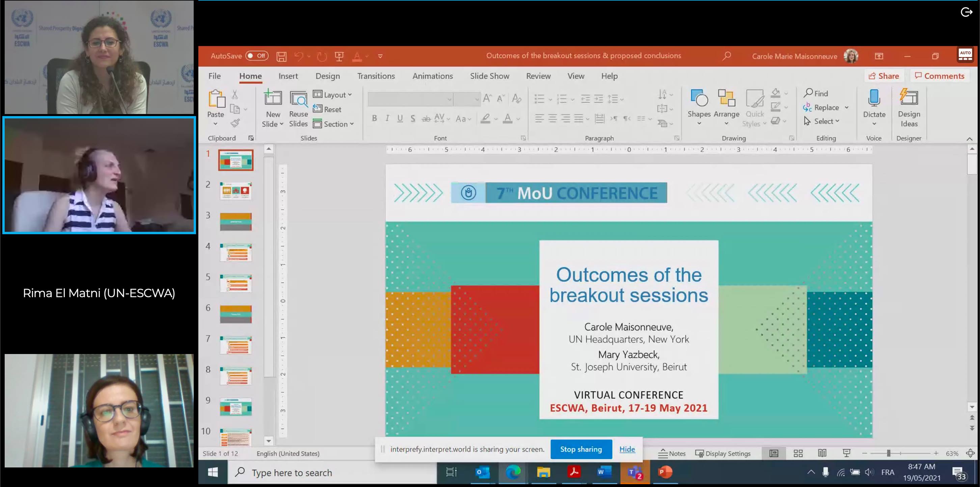Switch to the Design tab
This screenshot has width=980, height=487.
(x=328, y=76)
